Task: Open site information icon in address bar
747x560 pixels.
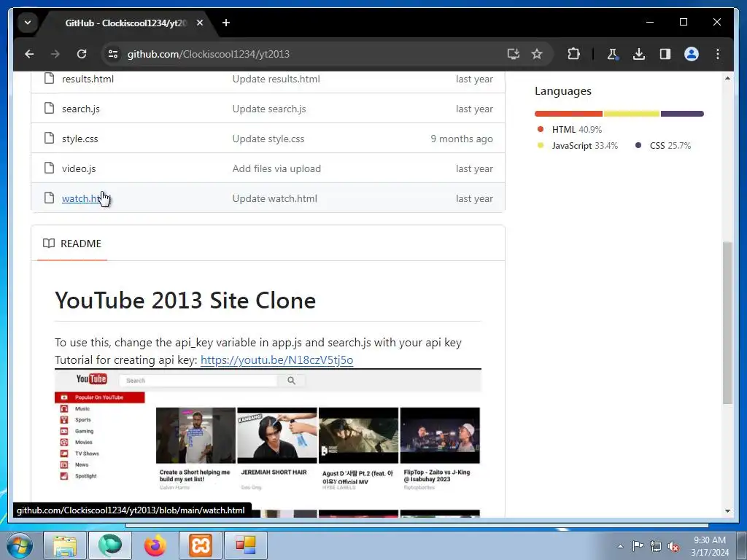Action: point(113,54)
